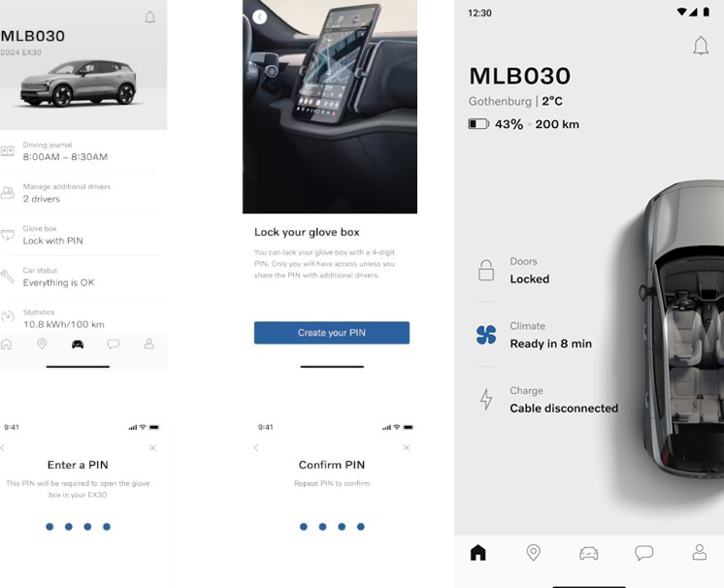Close the Confirm PIN screen
The width and height of the screenshot is (724, 588).
407,447
